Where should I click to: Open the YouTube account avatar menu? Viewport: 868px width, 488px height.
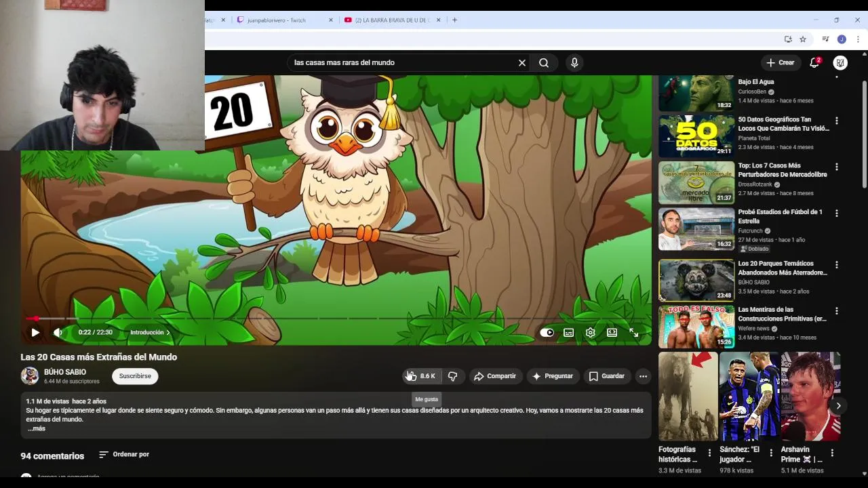point(840,62)
